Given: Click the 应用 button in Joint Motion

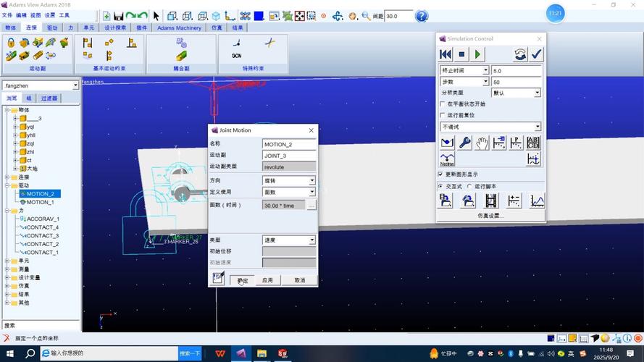Looking at the screenshot, I should coord(267,280).
